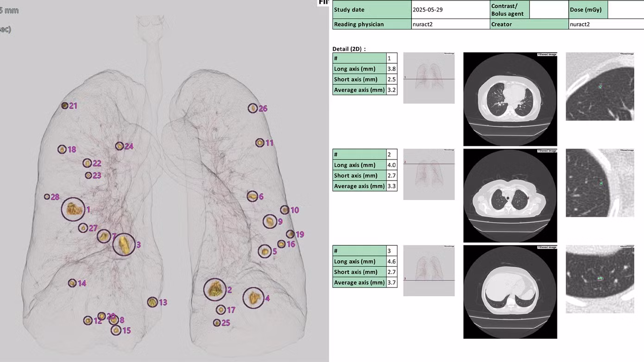
Task: Select nodule marker 5 in the lung rendering
Action: (x=265, y=251)
